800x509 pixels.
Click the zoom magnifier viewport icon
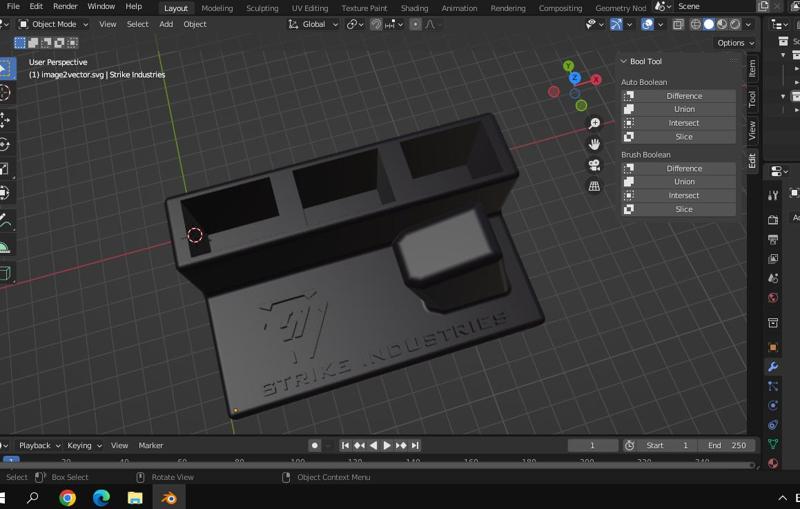594,124
